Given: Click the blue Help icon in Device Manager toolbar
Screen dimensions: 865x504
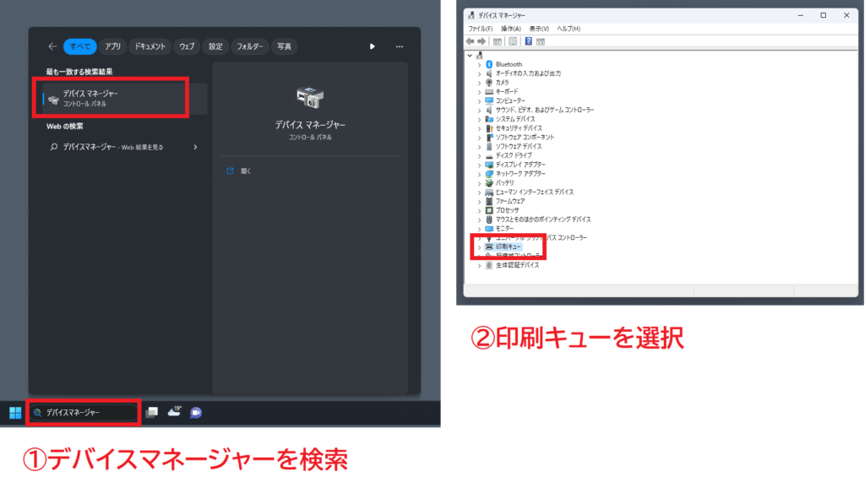Looking at the screenshot, I should pyautogui.click(x=529, y=41).
